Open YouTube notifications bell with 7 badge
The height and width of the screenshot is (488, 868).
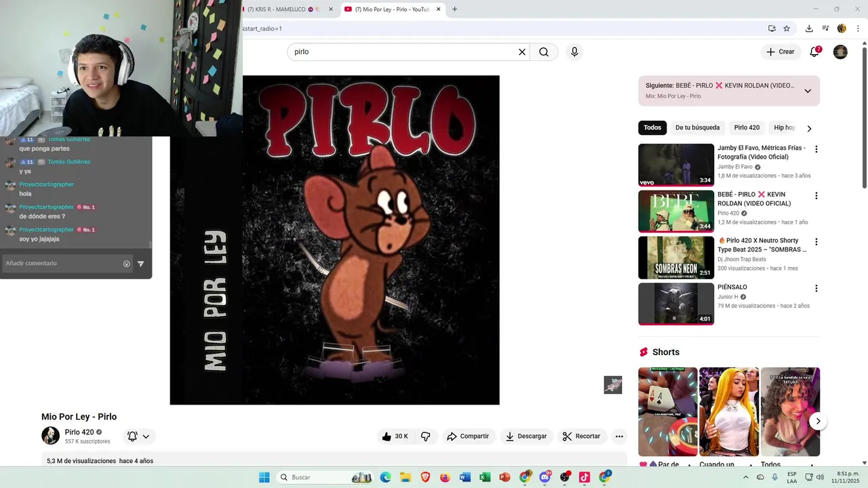point(814,52)
